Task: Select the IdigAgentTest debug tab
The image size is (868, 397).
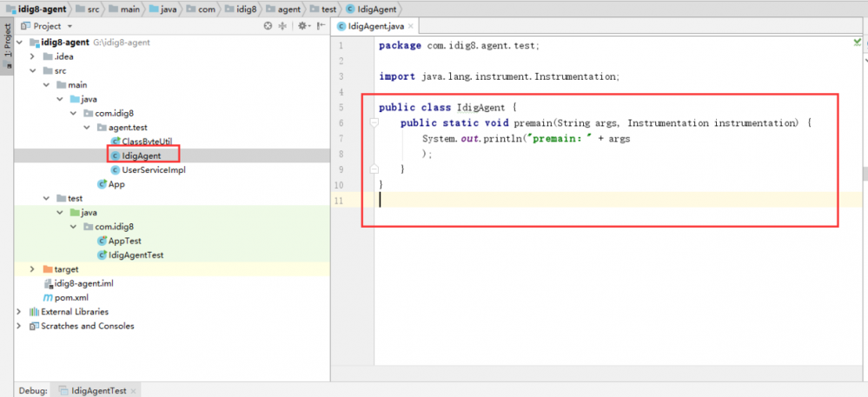Action: 97,391
